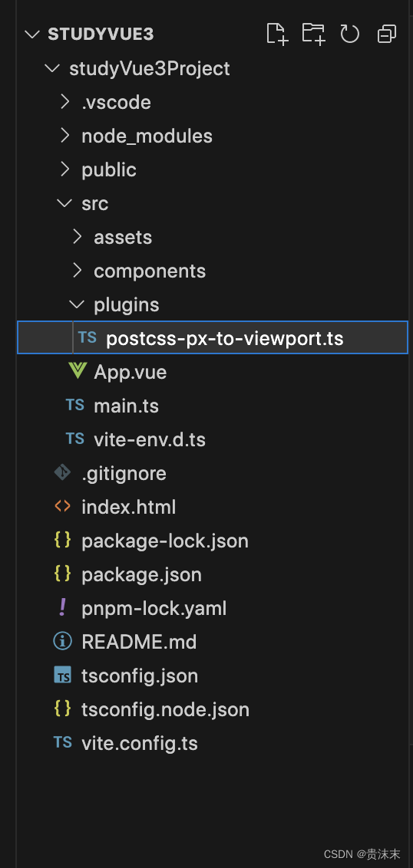Click the HTML icon beside index.html
413x868 pixels.
pyautogui.click(x=62, y=507)
